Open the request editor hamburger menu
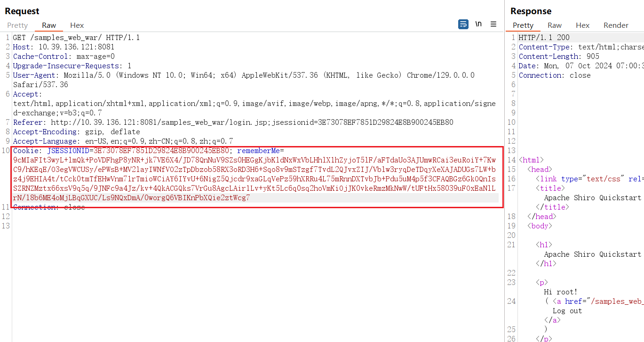 point(493,24)
